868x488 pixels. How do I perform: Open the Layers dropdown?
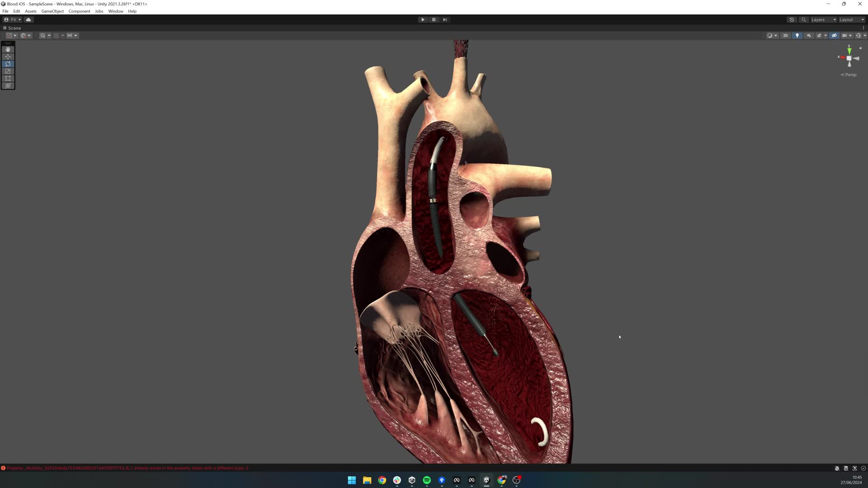coord(823,19)
